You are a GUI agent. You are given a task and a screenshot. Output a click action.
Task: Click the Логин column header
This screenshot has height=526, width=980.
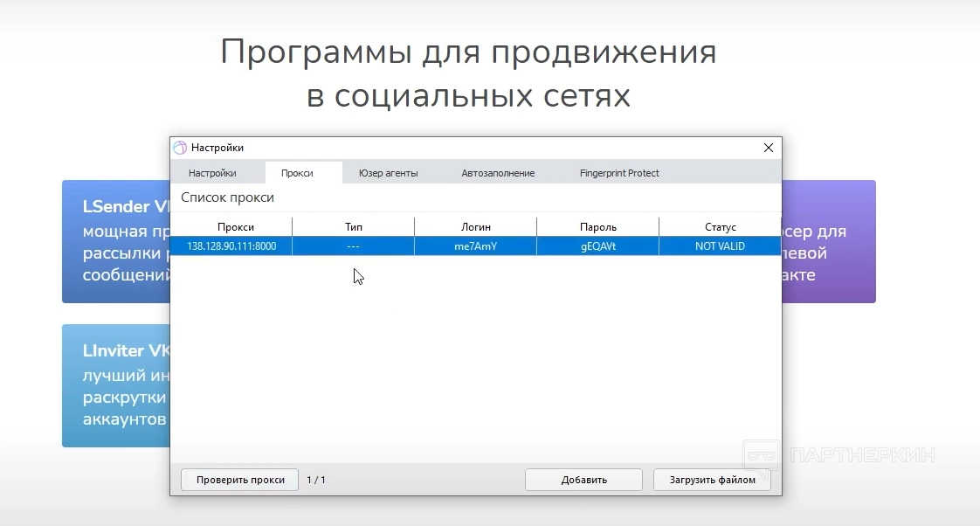476,227
